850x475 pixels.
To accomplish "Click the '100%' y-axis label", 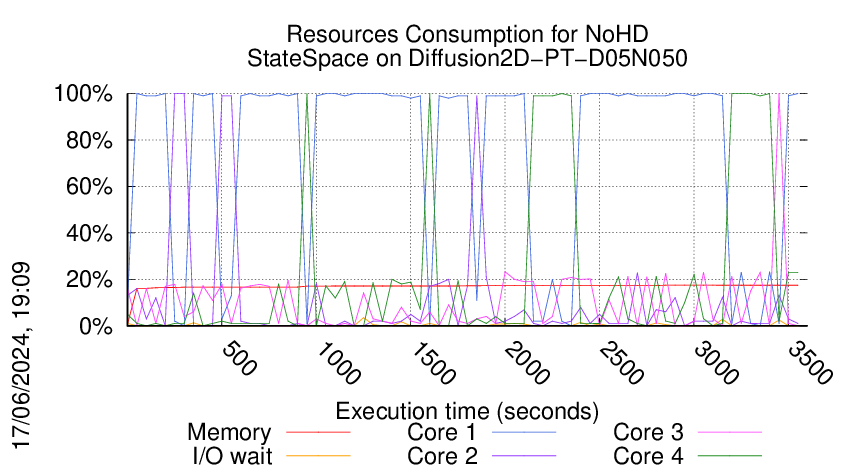I will pos(83,94).
